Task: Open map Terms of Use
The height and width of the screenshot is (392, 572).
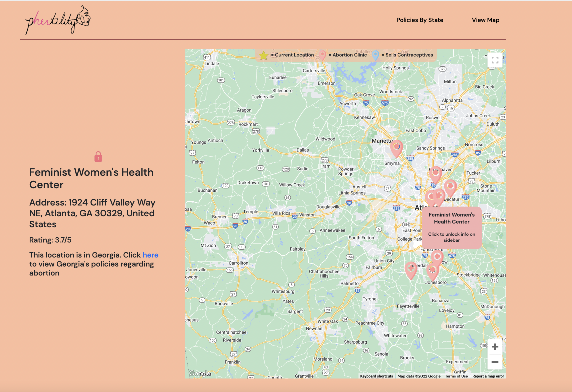Action: point(456,376)
